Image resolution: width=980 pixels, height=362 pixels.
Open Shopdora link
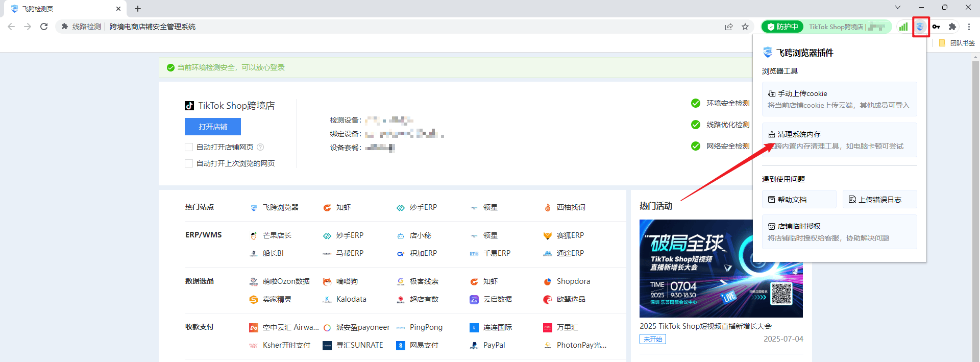click(x=567, y=281)
